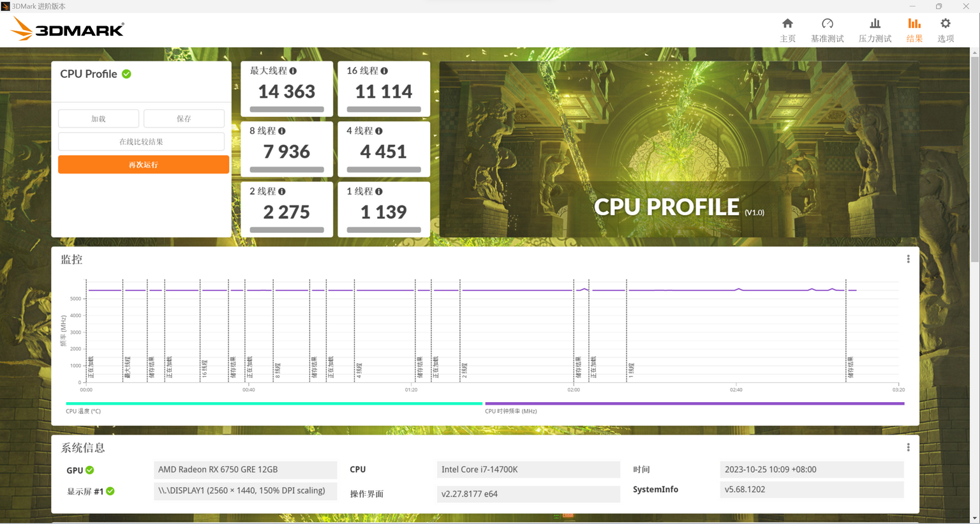
Task: Click the 显示屏 #1 green check icon
Action: click(110, 491)
